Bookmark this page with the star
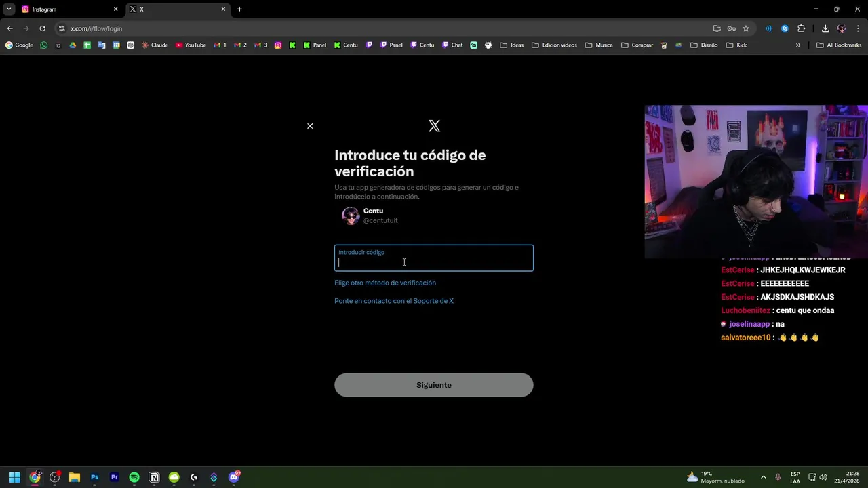Image resolution: width=868 pixels, height=488 pixels. pyautogui.click(x=746, y=28)
